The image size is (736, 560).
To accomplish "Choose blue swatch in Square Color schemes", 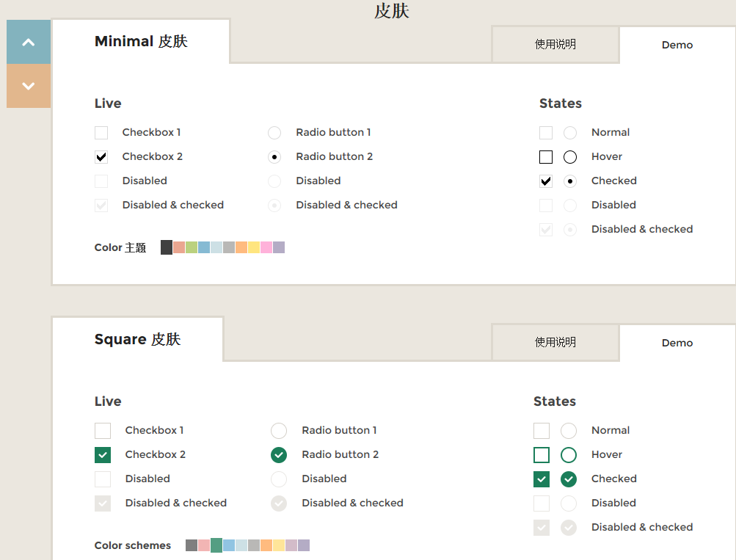I will click(x=229, y=545).
